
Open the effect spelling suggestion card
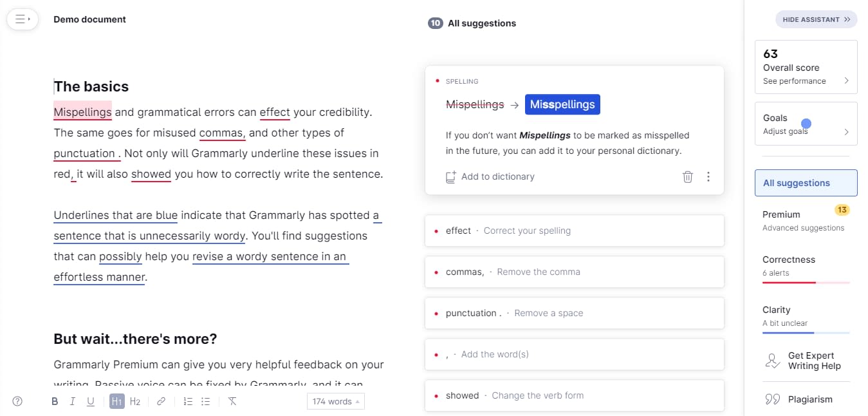pos(575,230)
